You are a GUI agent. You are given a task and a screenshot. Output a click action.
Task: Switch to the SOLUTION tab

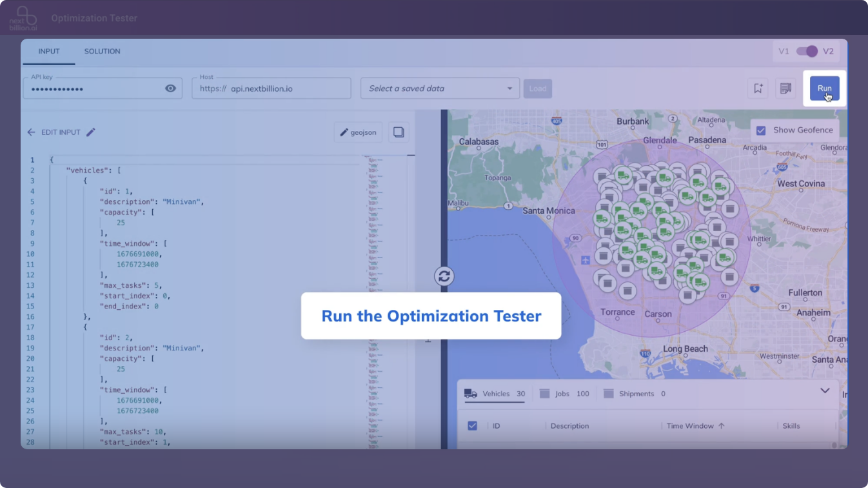click(x=102, y=51)
